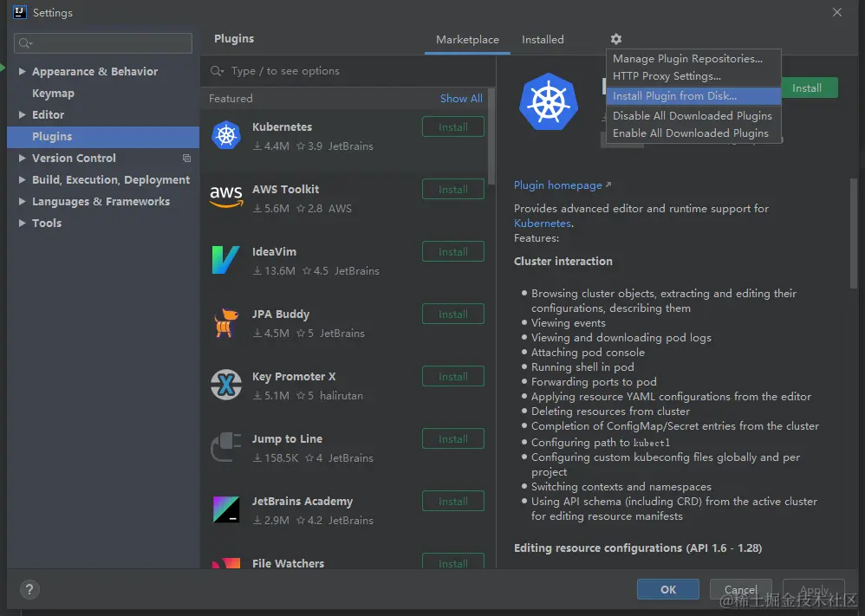Image resolution: width=865 pixels, height=616 pixels.
Task: Click the plugin list vertical scrollbar
Action: 491,138
